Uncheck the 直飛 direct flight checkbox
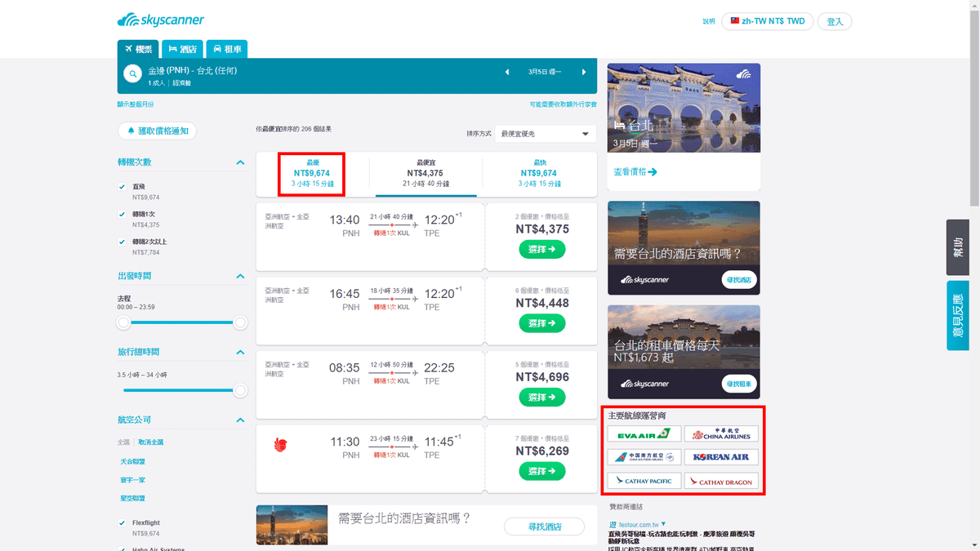The image size is (980, 551). (122, 187)
